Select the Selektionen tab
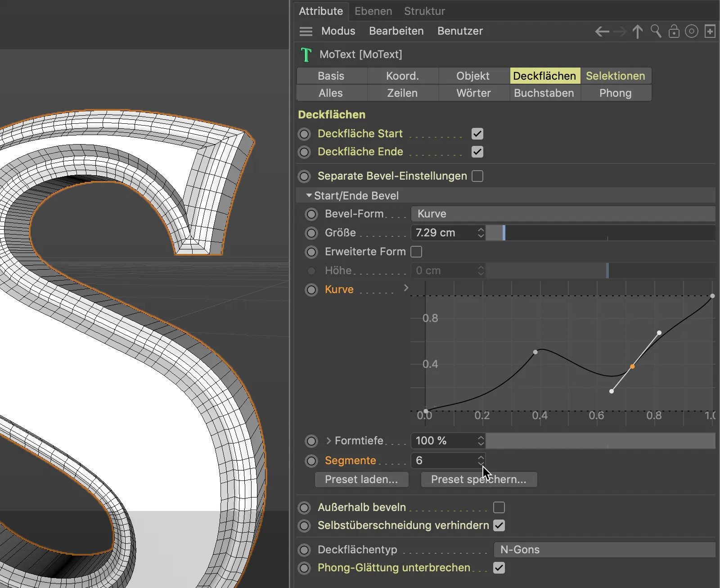This screenshot has width=720, height=588. (616, 76)
